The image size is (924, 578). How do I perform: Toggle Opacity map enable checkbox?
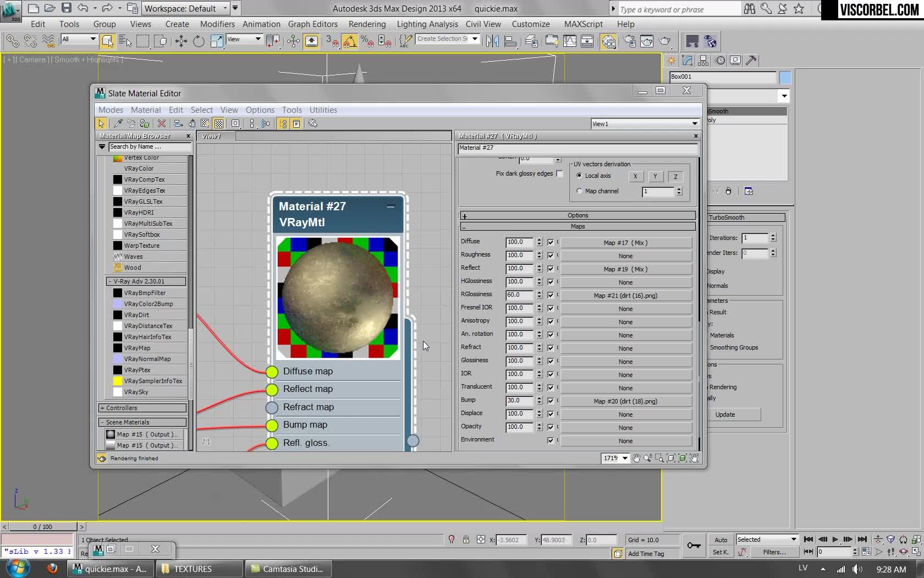[x=550, y=427]
